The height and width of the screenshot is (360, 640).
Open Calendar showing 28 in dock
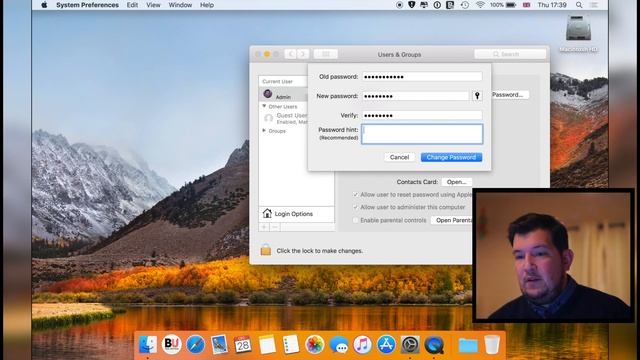243,344
